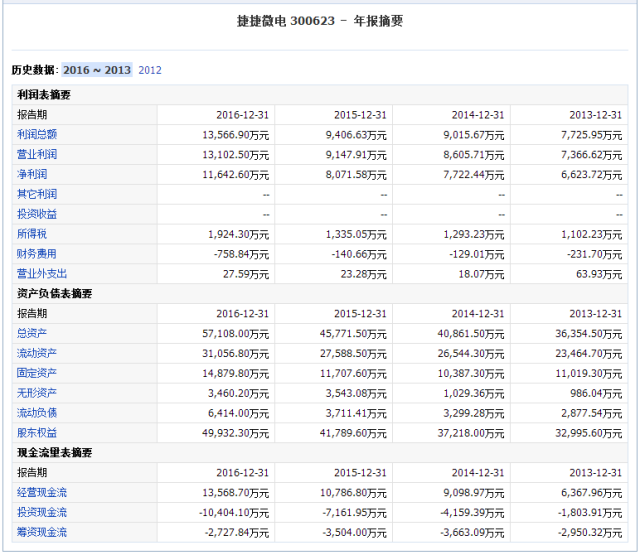Open the 筹资现金流 link
The height and width of the screenshot is (555, 640).
pos(42,532)
